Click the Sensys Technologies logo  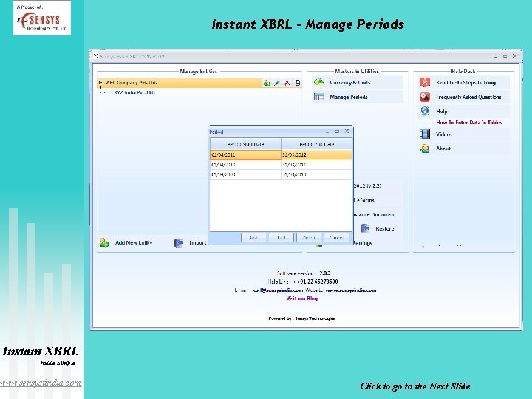(42, 18)
